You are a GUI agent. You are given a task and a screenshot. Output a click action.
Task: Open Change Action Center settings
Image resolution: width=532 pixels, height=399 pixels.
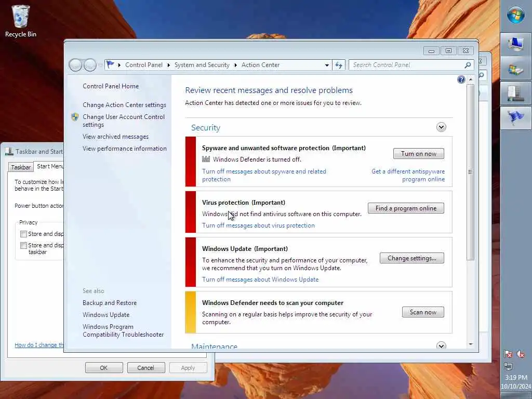point(124,105)
